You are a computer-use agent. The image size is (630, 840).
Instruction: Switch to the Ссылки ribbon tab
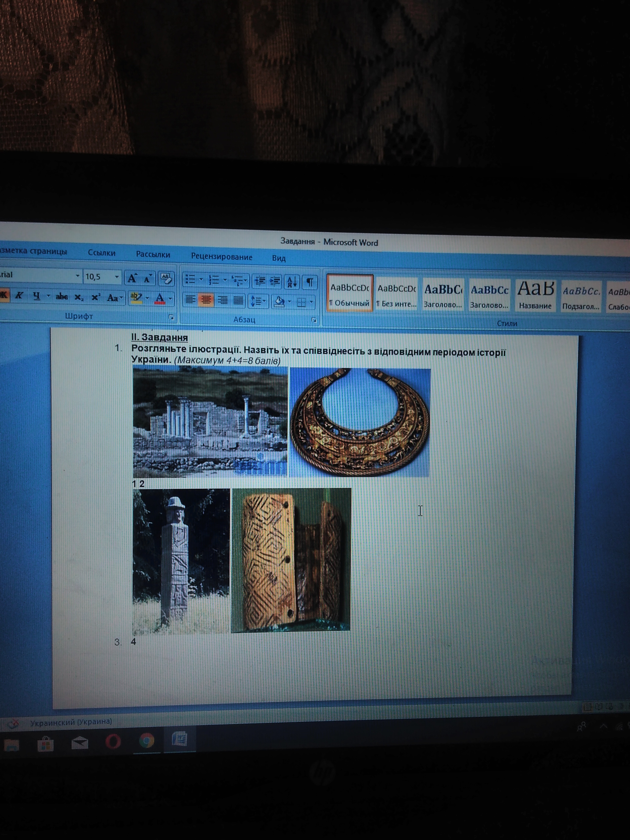click(101, 253)
